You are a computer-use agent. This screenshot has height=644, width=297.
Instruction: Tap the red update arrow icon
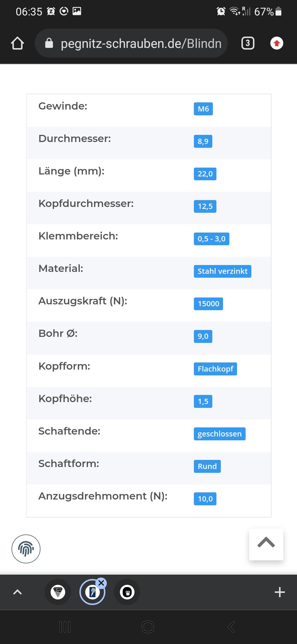277,43
